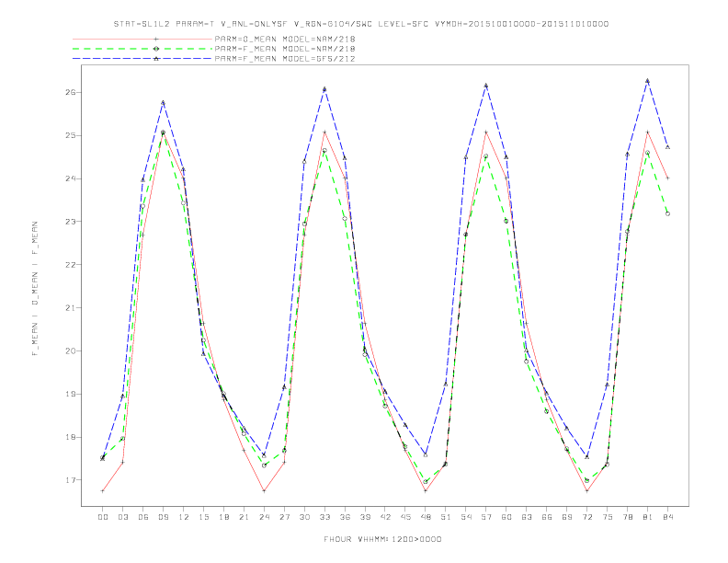728x563 pixels.
Task: Click the vertical axis label F_MEAN | O_MEAN | F_MEAN
Action: [x=35, y=289]
